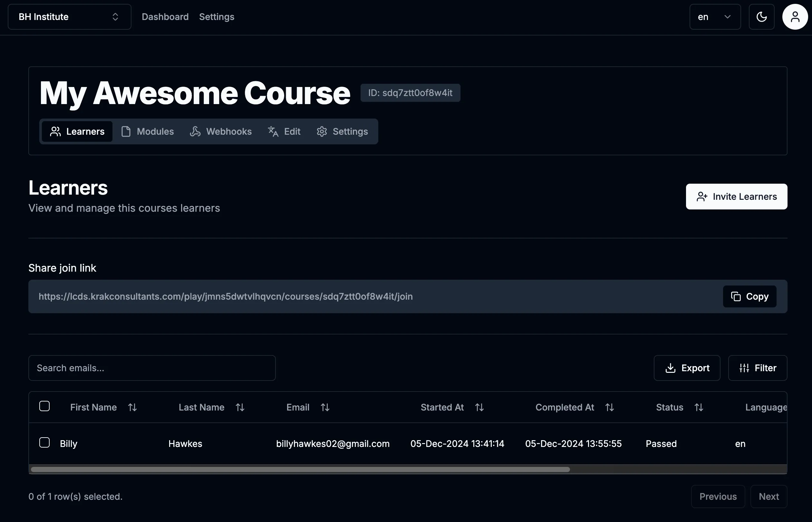Export the learners table
Viewport: 812px width, 522px height.
pos(687,368)
